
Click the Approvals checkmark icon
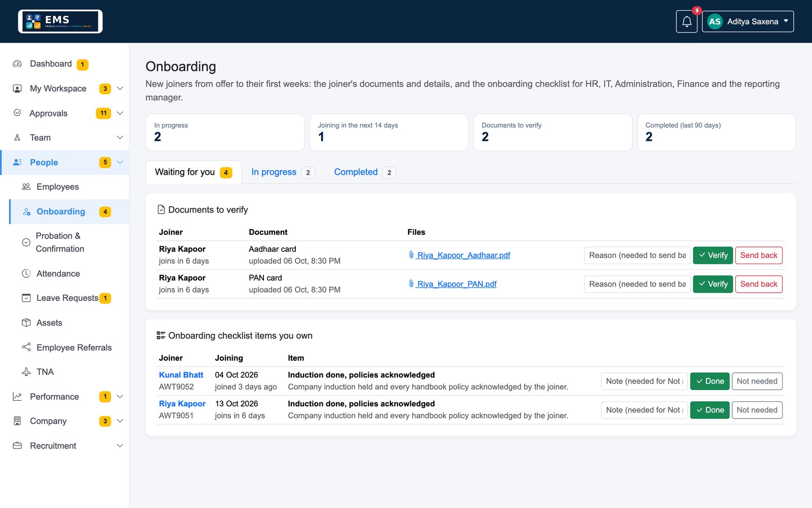point(17,113)
